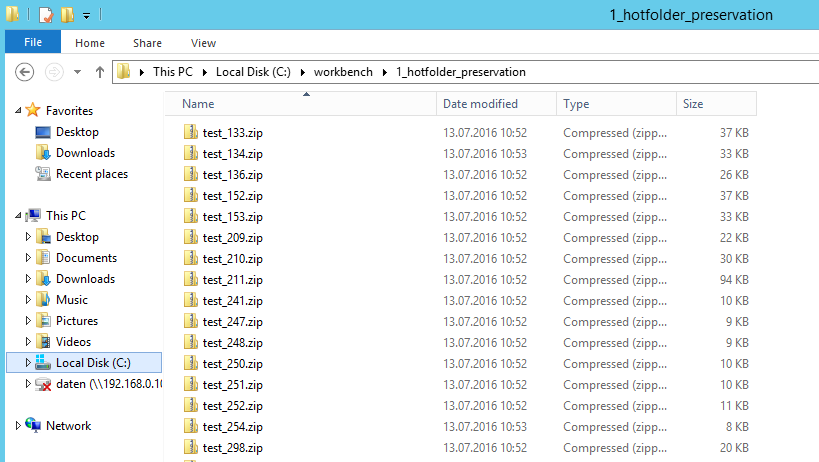Expand the Documents folder in sidebar
The height and width of the screenshot is (462, 819).
(x=28, y=258)
